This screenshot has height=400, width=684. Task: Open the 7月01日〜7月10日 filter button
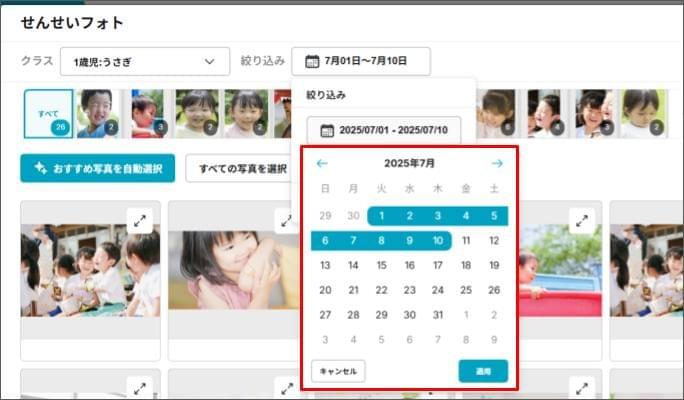coord(361,61)
